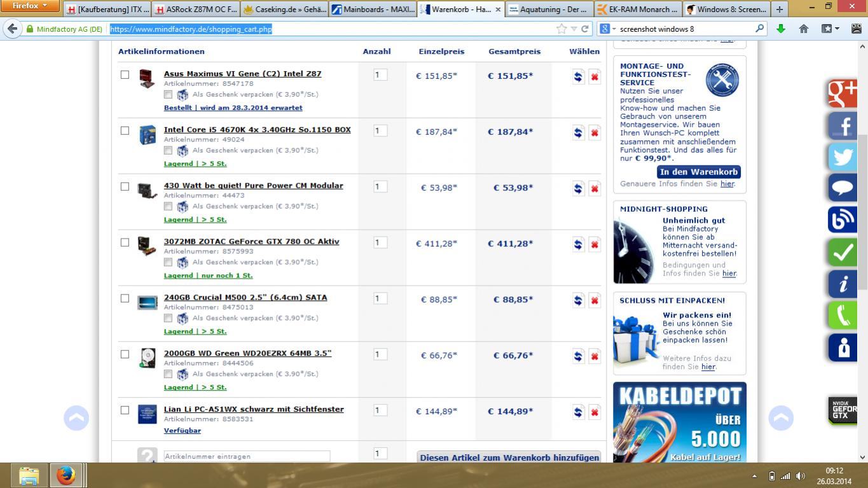Switch to Mainboards - MAXI... tab

372,10
